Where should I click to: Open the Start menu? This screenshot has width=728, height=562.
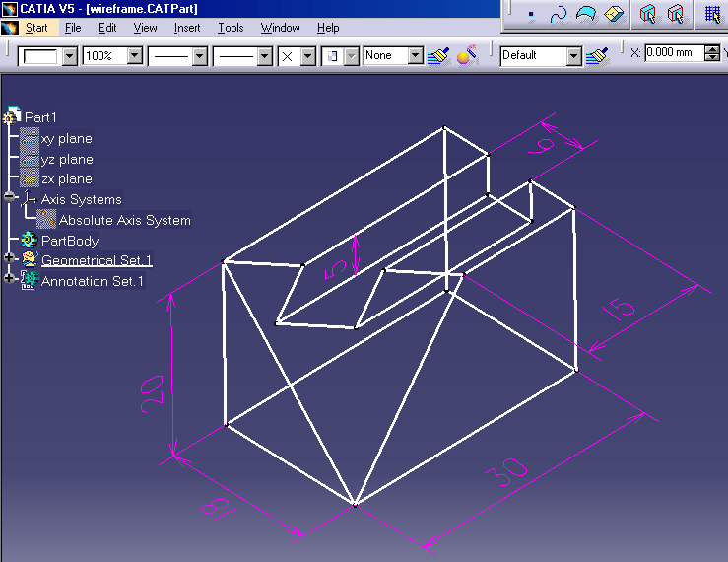click(x=36, y=28)
